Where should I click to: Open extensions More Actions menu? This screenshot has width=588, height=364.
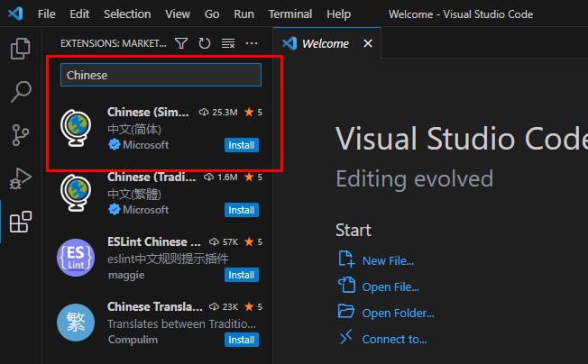click(252, 43)
